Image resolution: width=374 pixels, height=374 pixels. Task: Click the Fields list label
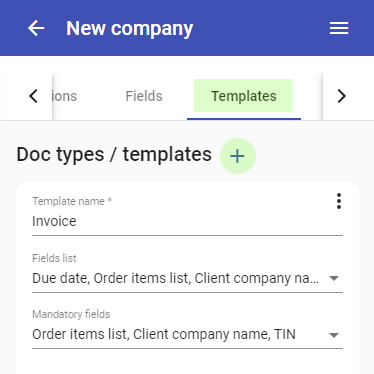pyautogui.click(x=54, y=258)
